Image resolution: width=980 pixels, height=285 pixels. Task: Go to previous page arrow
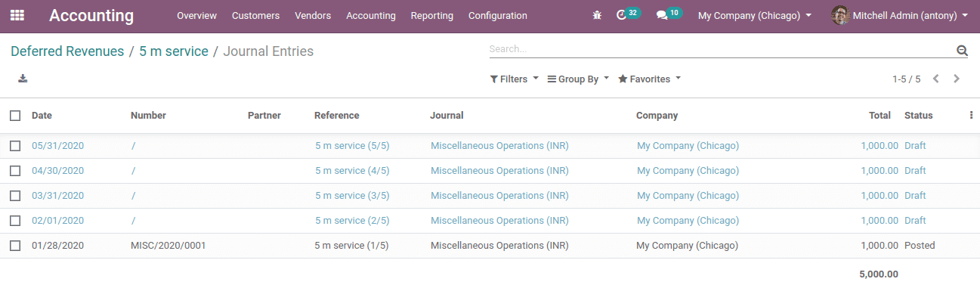[x=936, y=79]
